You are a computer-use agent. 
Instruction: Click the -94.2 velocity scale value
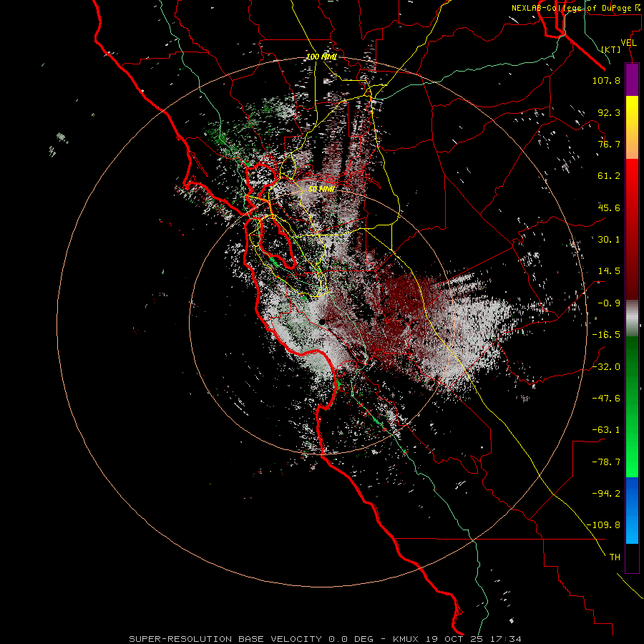pyautogui.click(x=606, y=493)
